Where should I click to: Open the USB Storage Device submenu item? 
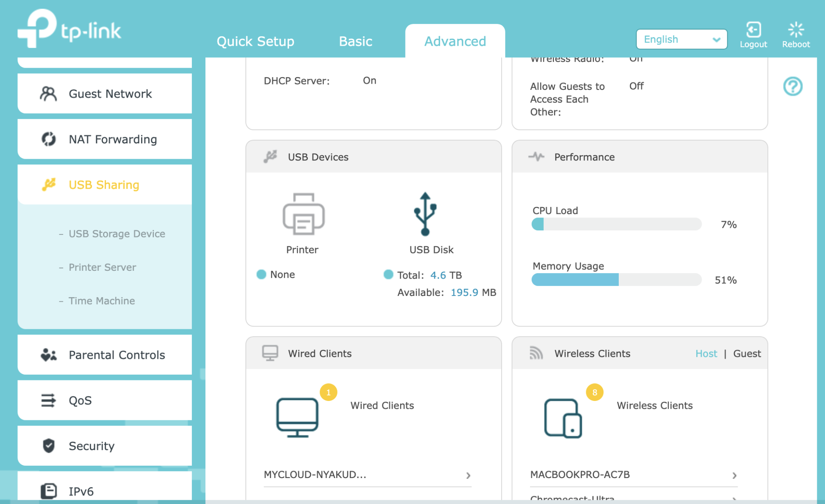point(117,234)
